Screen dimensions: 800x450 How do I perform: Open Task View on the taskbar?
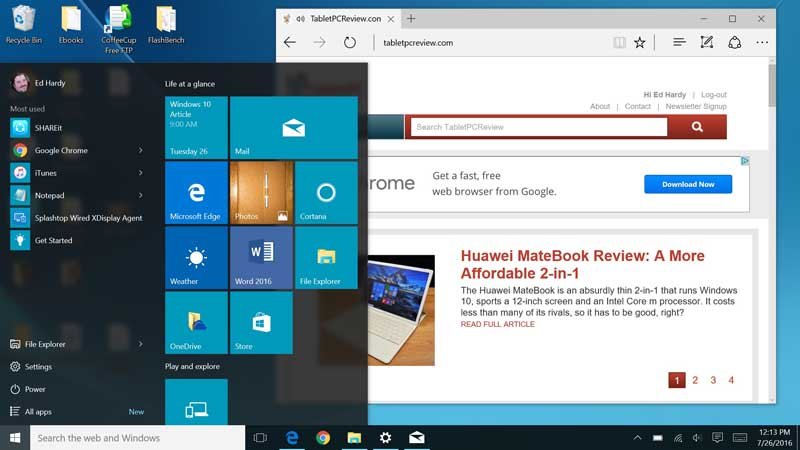point(260,438)
